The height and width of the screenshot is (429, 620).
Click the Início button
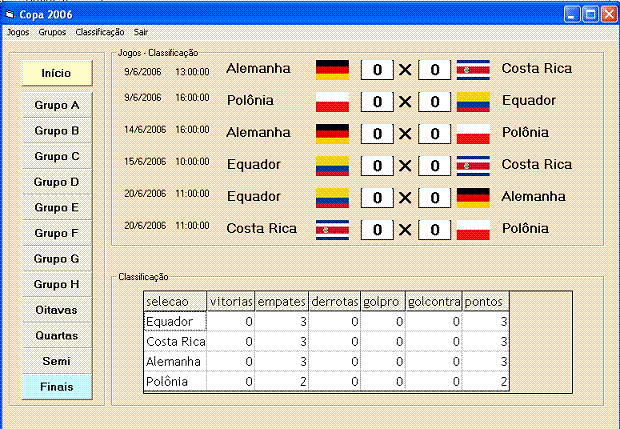56,73
